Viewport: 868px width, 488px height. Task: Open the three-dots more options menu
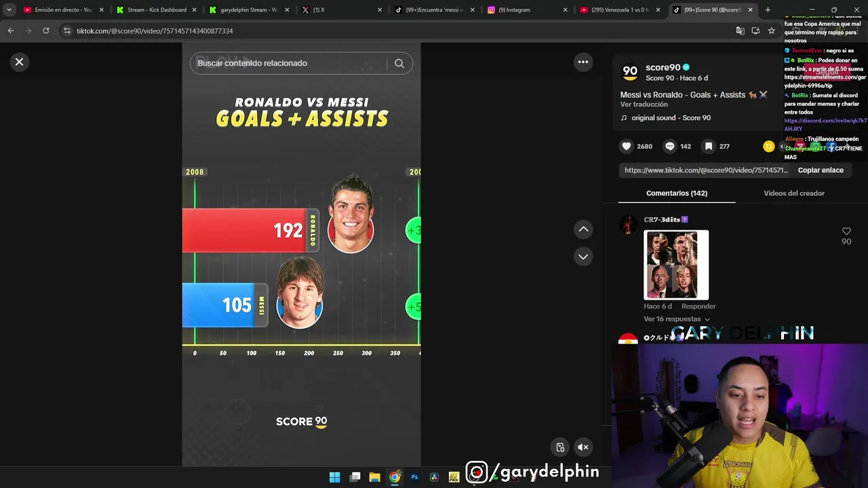coord(583,62)
